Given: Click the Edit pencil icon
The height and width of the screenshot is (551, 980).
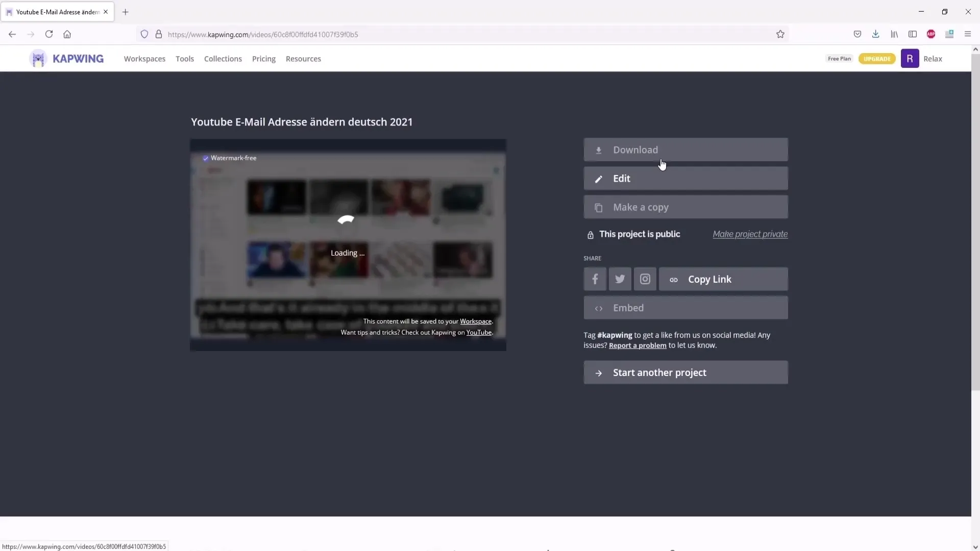Looking at the screenshot, I should pyautogui.click(x=598, y=178).
